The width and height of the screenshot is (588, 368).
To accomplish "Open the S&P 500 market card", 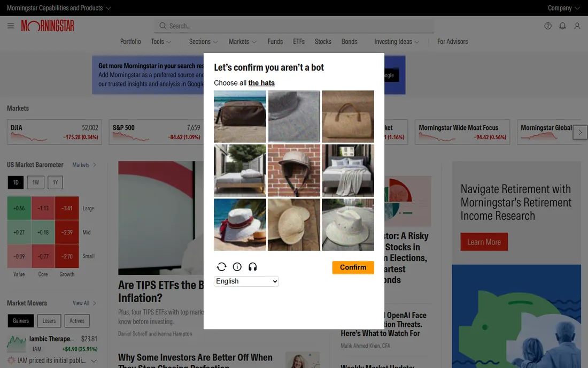I will [x=156, y=132].
